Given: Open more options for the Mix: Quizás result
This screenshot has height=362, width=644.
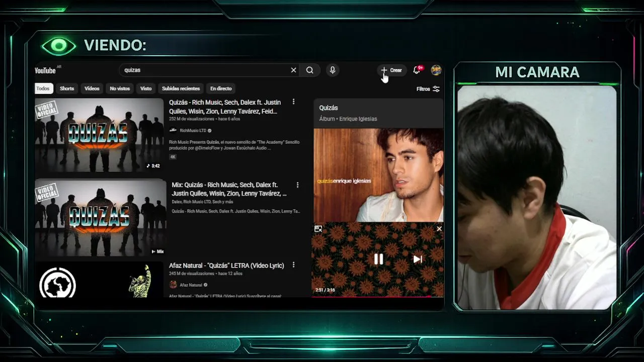Looking at the screenshot, I should click(297, 185).
